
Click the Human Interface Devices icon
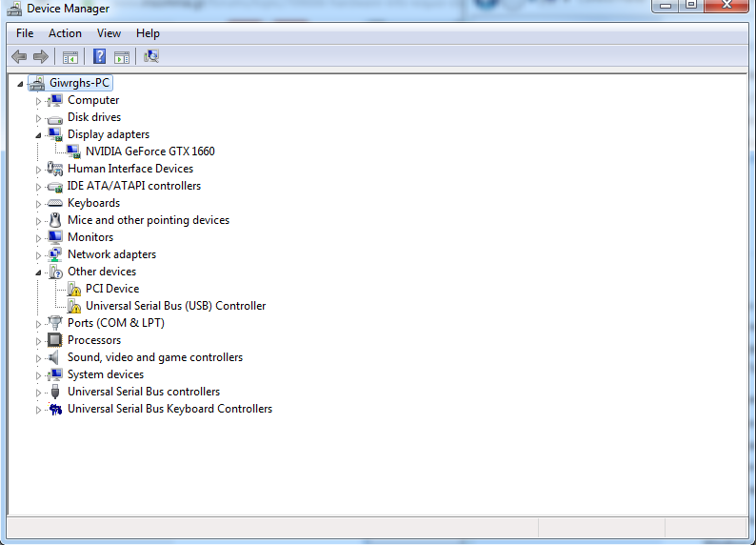coord(55,169)
